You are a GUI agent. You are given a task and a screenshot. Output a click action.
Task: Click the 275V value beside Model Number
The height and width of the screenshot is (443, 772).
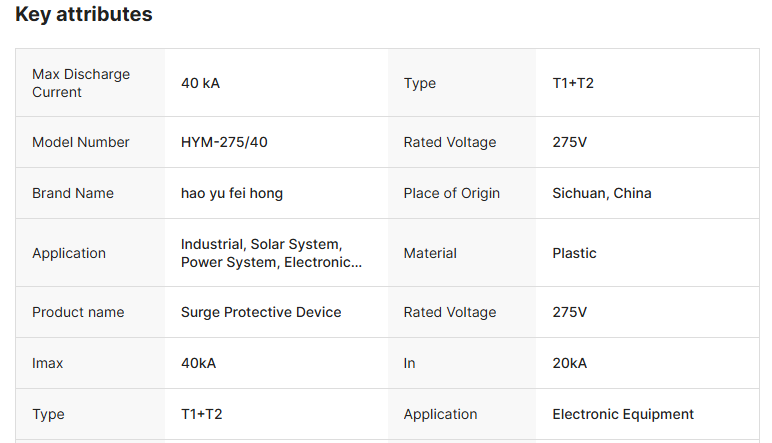click(x=569, y=142)
